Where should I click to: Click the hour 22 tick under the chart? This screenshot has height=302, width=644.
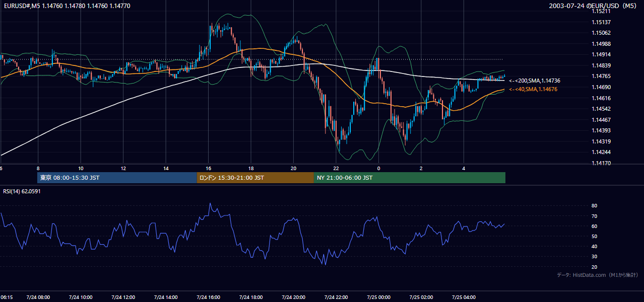point(336,168)
